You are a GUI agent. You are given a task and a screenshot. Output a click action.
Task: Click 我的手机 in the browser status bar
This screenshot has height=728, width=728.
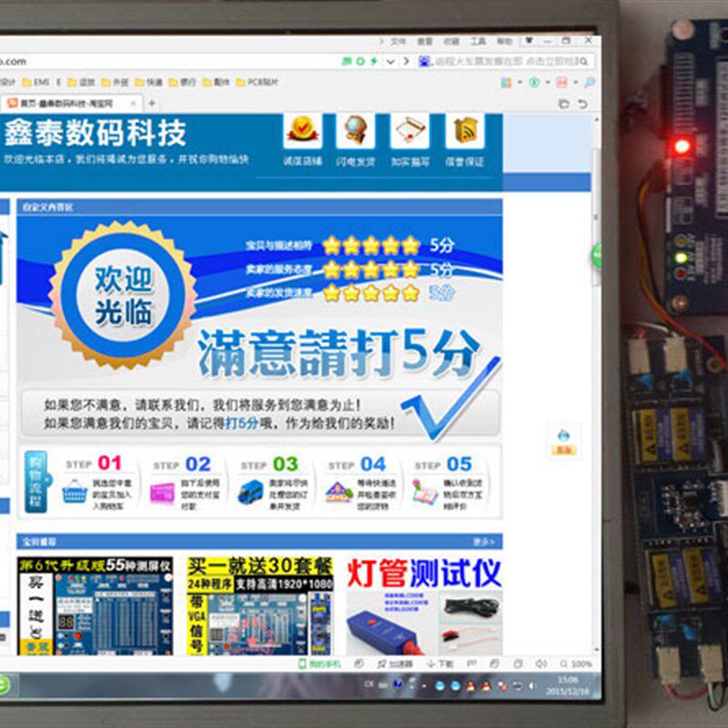pyautogui.click(x=319, y=664)
